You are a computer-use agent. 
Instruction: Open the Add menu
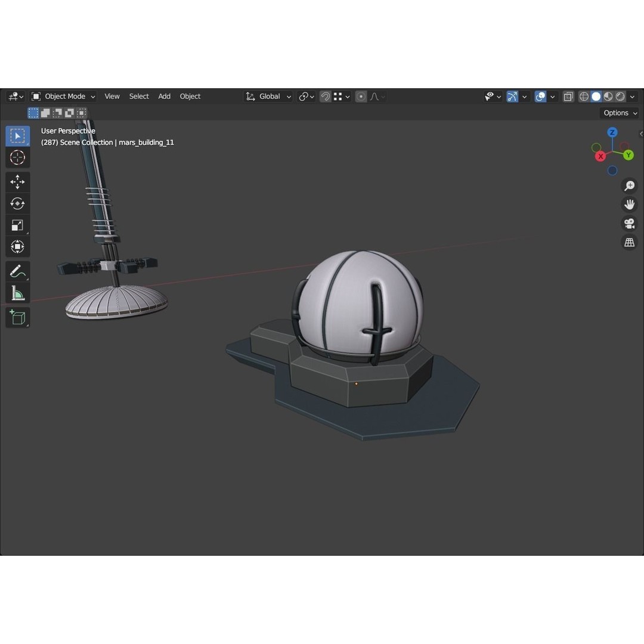(x=164, y=96)
